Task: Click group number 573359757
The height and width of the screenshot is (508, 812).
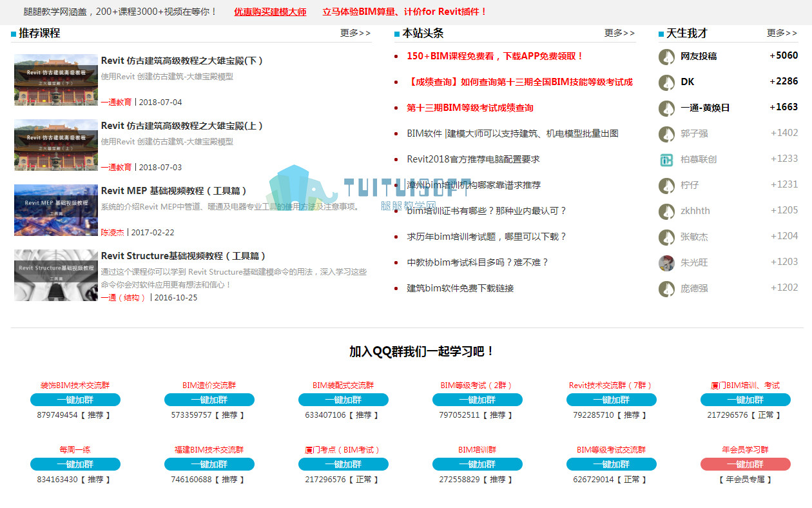Action: coord(191,415)
